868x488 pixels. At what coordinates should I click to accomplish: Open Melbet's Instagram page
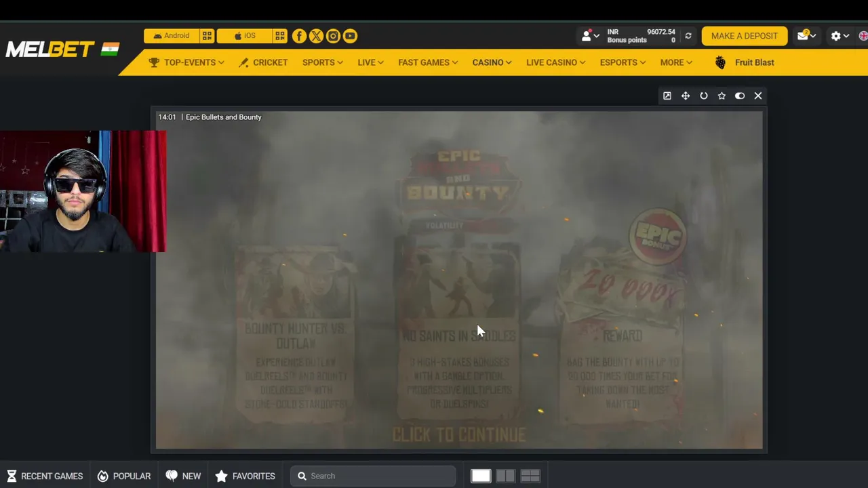(333, 36)
